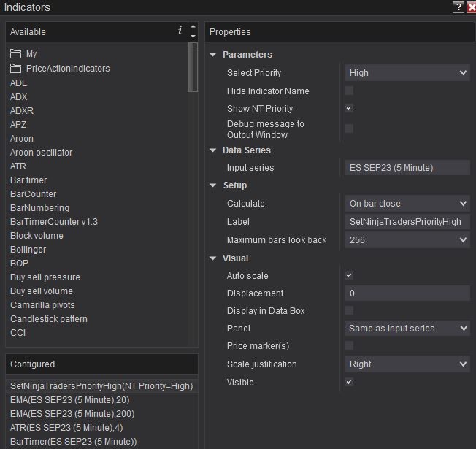Image resolution: width=476 pixels, height=449 pixels.
Task: Select the Bollinger indicator from the list
Action: click(x=28, y=250)
